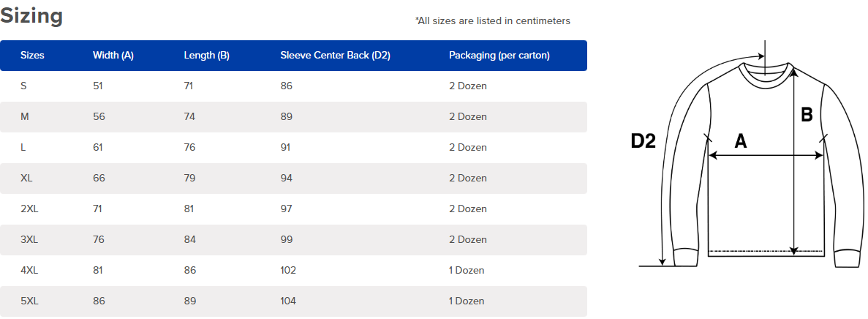Click the 1 Dozen value in the 4XL row

pyautogui.click(x=467, y=270)
